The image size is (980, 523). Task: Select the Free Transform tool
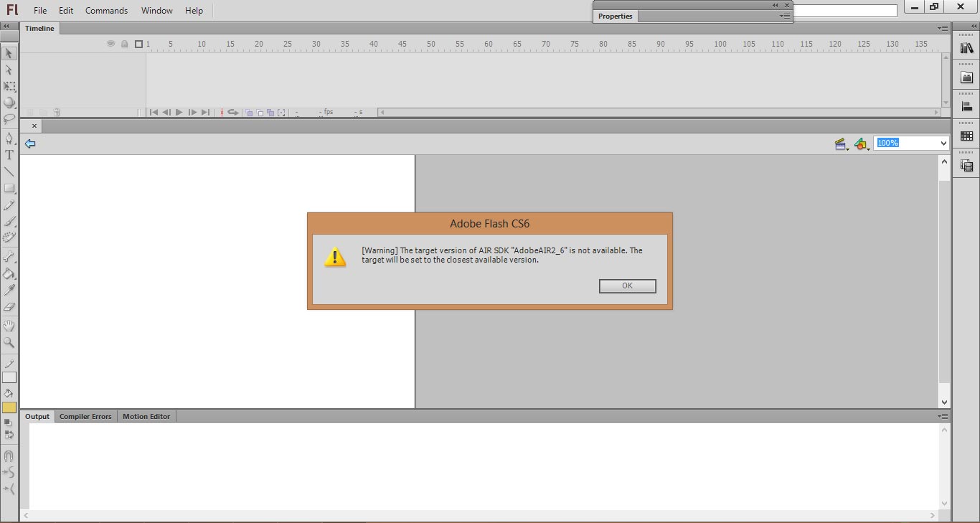(9, 87)
